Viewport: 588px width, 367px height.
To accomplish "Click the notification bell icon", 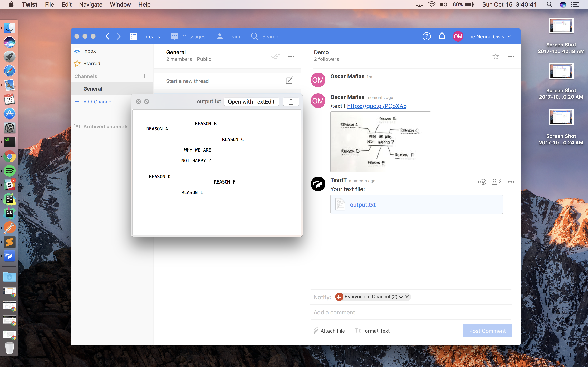I will pos(442,36).
